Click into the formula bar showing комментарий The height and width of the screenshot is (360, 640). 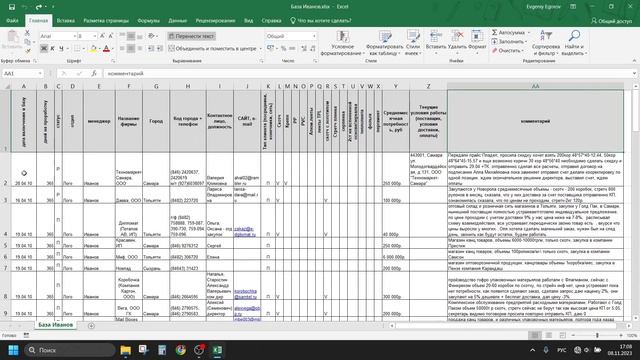coord(367,73)
